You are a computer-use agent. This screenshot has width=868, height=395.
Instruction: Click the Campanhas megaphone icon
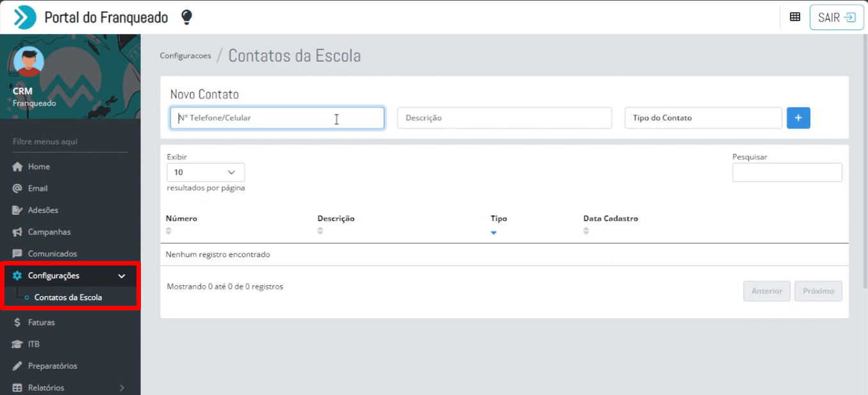pyautogui.click(x=17, y=232)
